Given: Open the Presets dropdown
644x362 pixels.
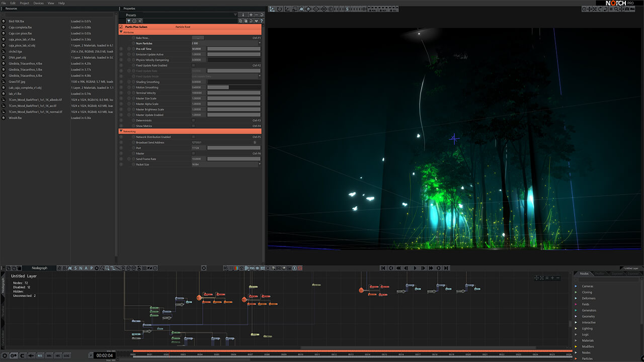Looking at the screenshot, I should point(235,15).
